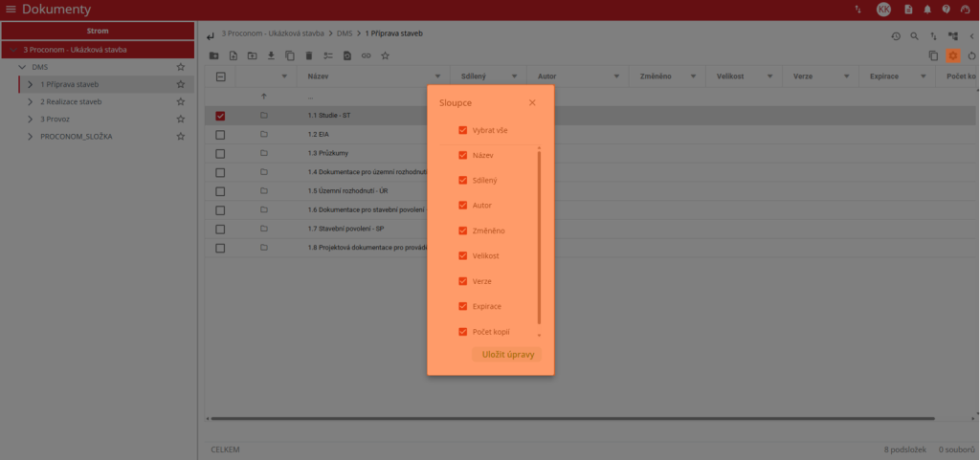Image resolution: width=980 pixels, height=460 pixels.
Task: Open the history clock icon
Action: tap(896, 36)
